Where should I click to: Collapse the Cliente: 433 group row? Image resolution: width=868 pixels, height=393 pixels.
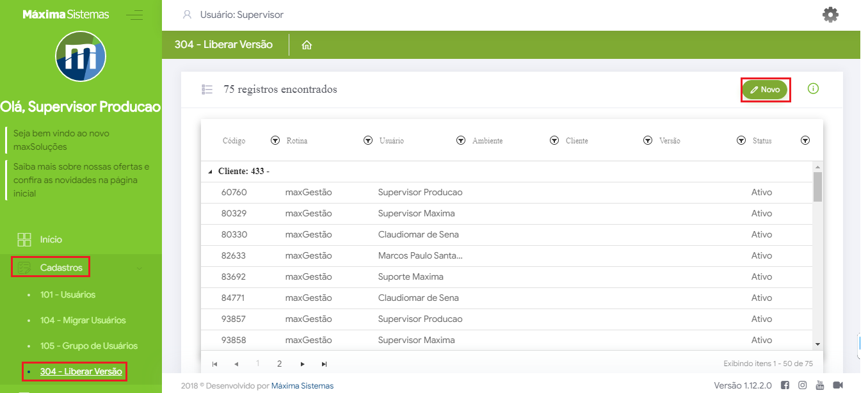(x=211, y=172)
